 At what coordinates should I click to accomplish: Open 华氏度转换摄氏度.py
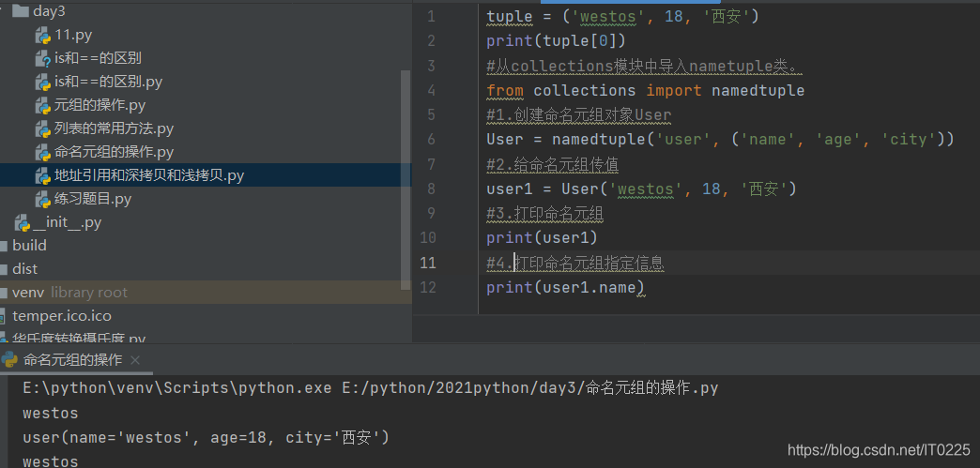coord(79,339)
